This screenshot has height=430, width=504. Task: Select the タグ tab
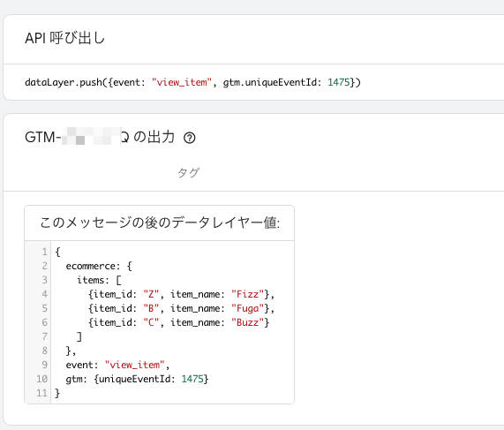188,173
